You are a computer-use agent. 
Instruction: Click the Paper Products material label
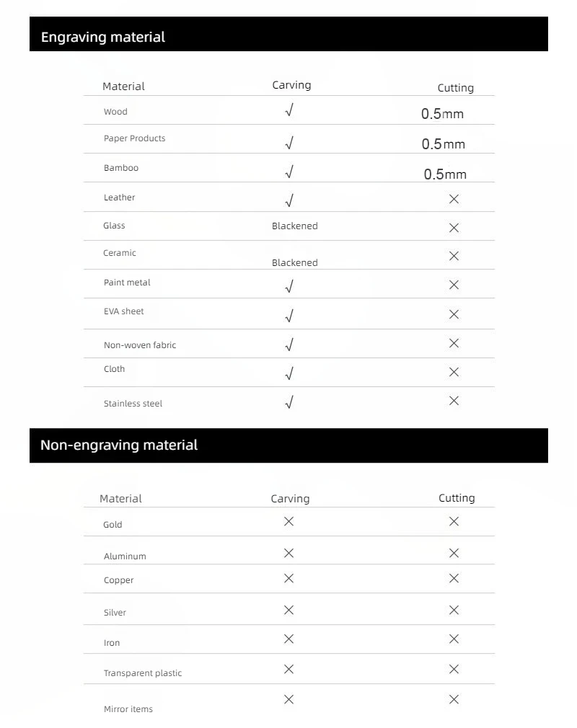point(134,138)
